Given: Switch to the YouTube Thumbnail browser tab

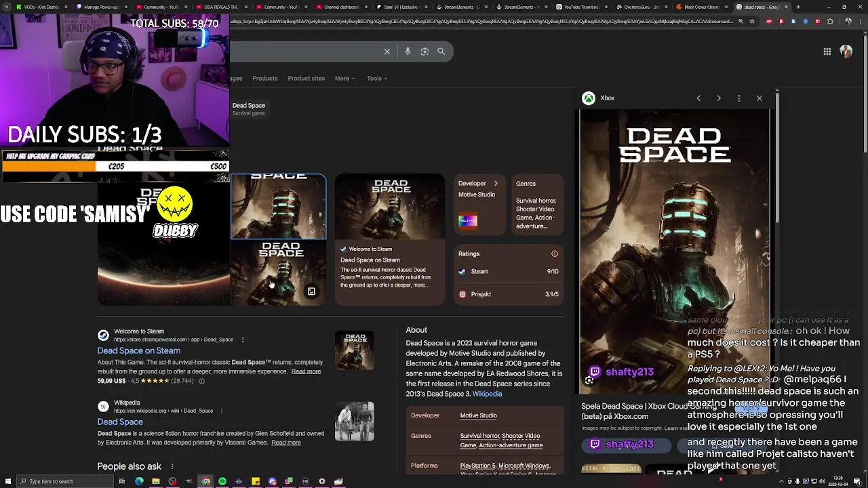Looking at the screenshot, I should (581, 7).
